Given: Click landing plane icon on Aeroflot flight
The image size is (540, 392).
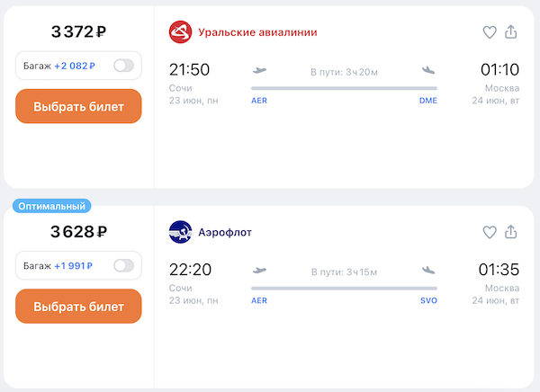Looking at the screenshot, I should [428, 270].
